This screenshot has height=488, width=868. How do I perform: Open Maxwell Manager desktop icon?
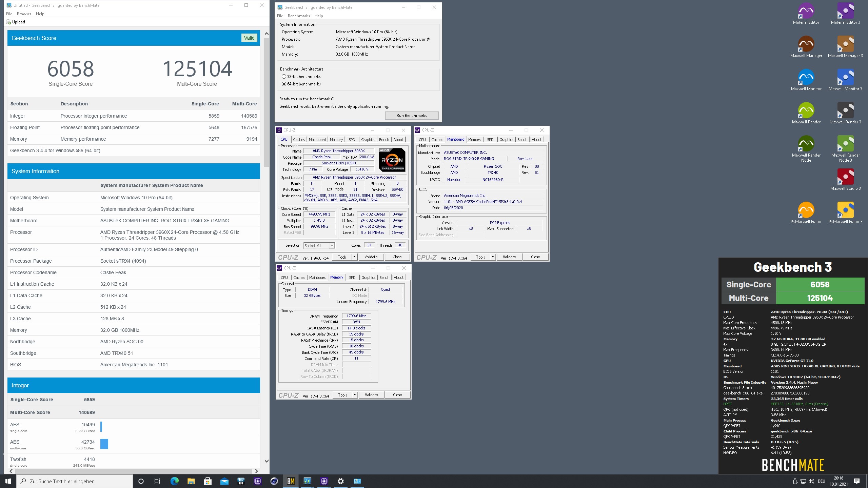(x=806, y=47)
